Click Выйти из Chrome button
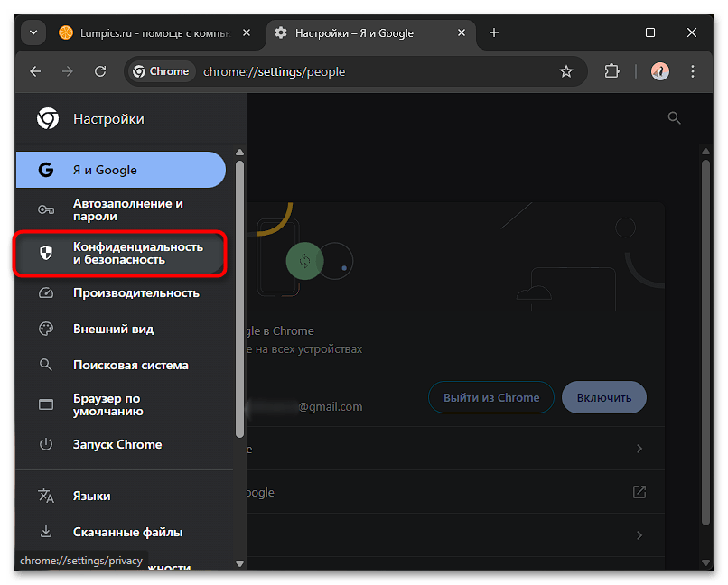The image size is (728, 585). click(x=491, y=397)
